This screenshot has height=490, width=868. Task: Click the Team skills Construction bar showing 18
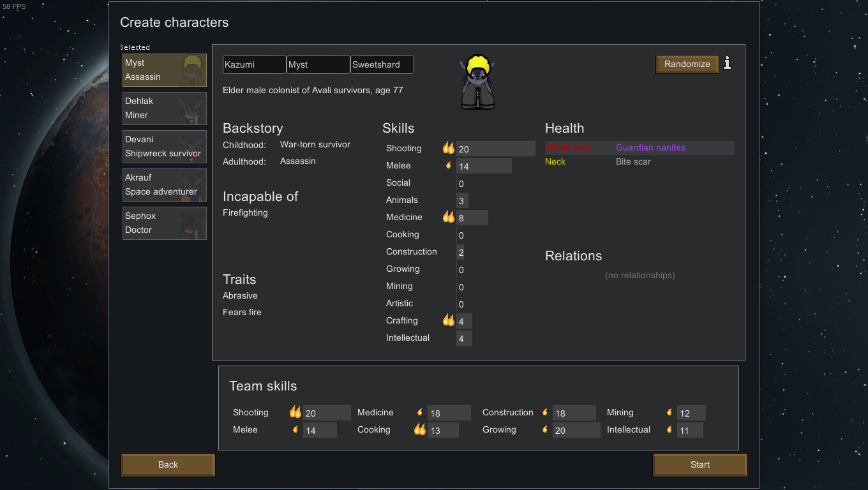click(x=574, y=413)
